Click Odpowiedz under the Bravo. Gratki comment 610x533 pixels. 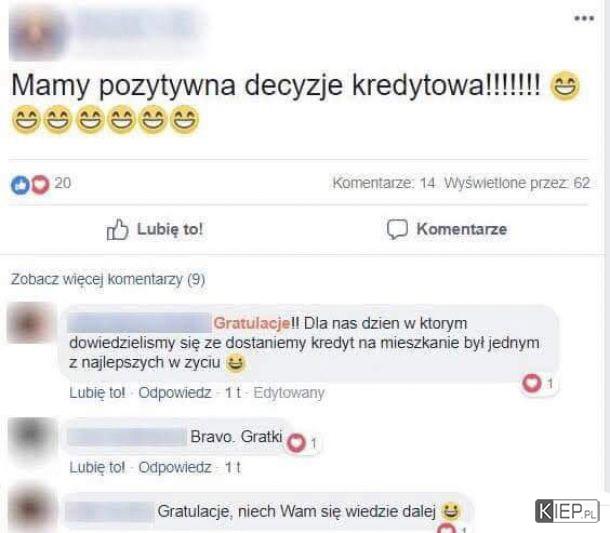(x=175, y=468)
